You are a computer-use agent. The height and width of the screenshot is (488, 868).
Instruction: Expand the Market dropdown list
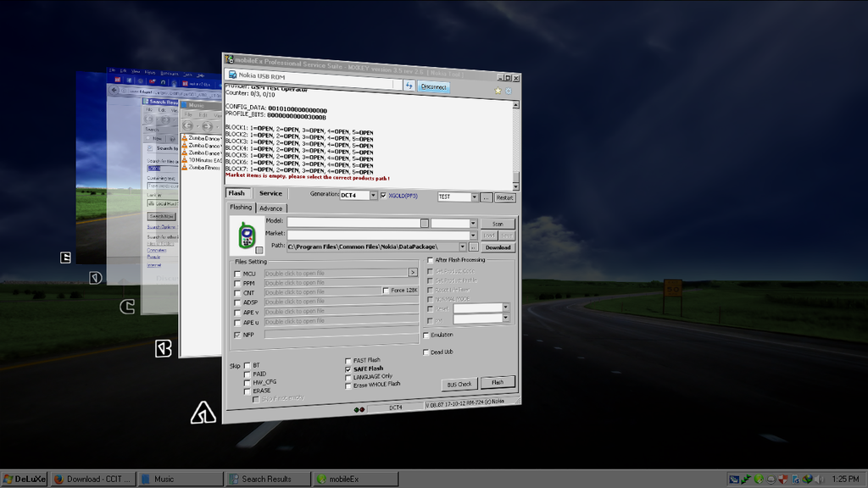(473, 235)
